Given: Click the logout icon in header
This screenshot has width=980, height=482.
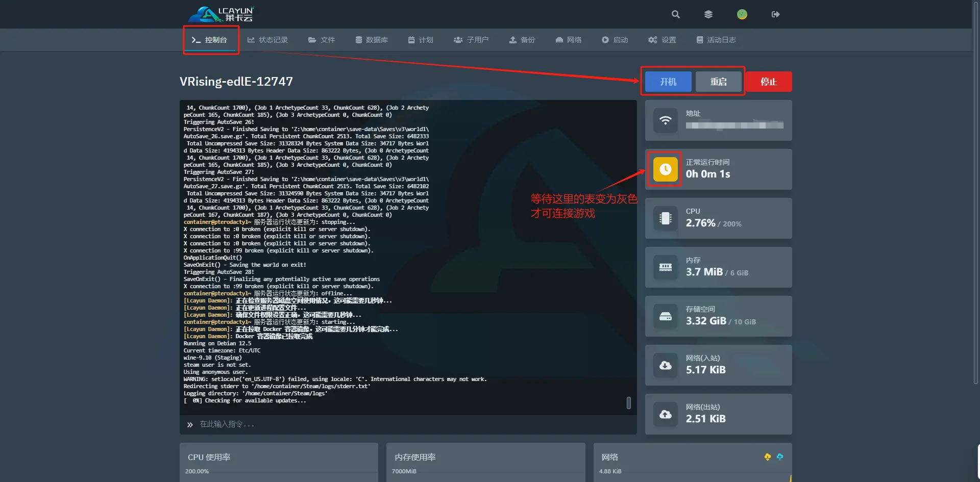Looking at the screenshot, I should 776,14.
